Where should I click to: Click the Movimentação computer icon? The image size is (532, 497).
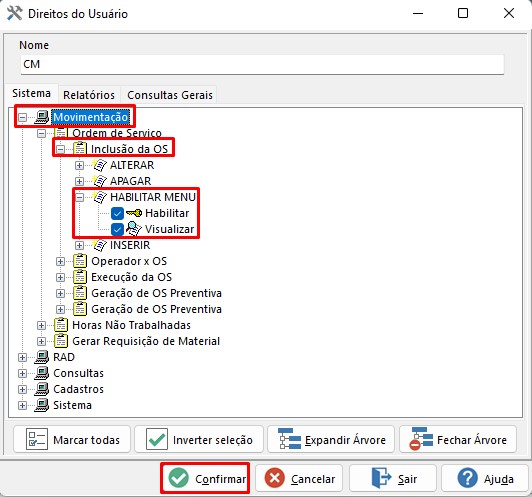(x=41, y=117)
